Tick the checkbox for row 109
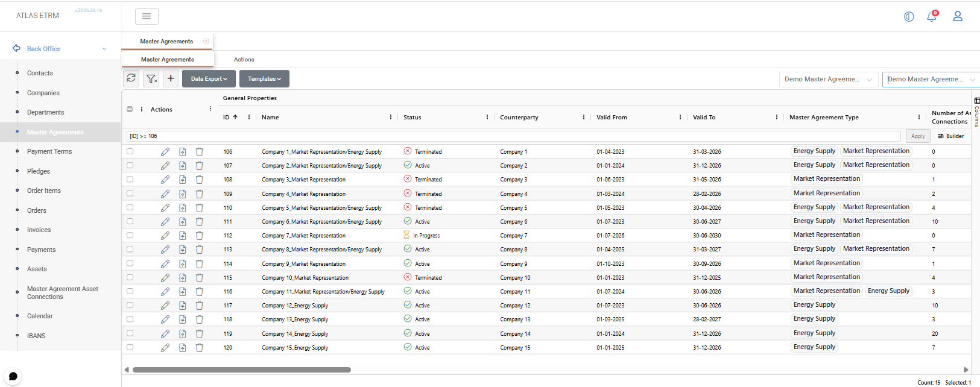 130,193
